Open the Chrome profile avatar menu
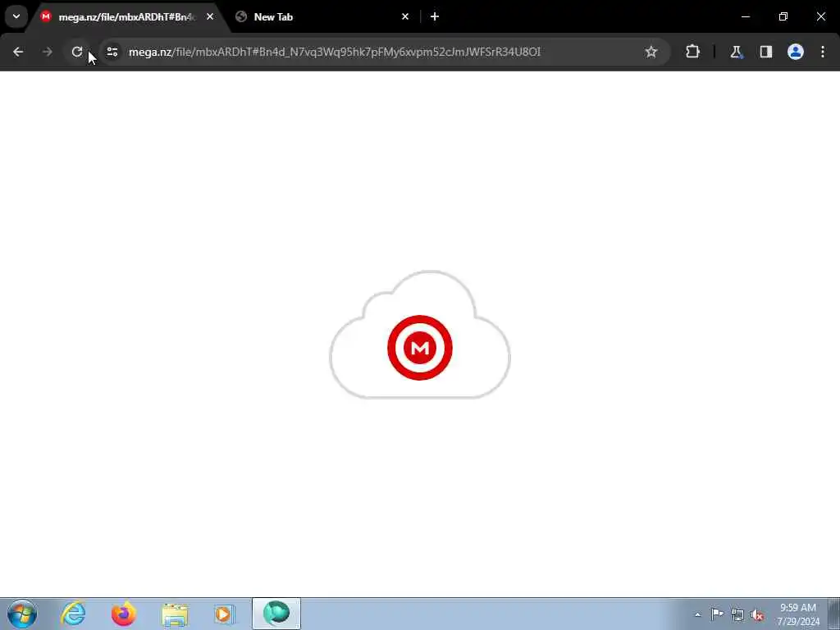 796,52
